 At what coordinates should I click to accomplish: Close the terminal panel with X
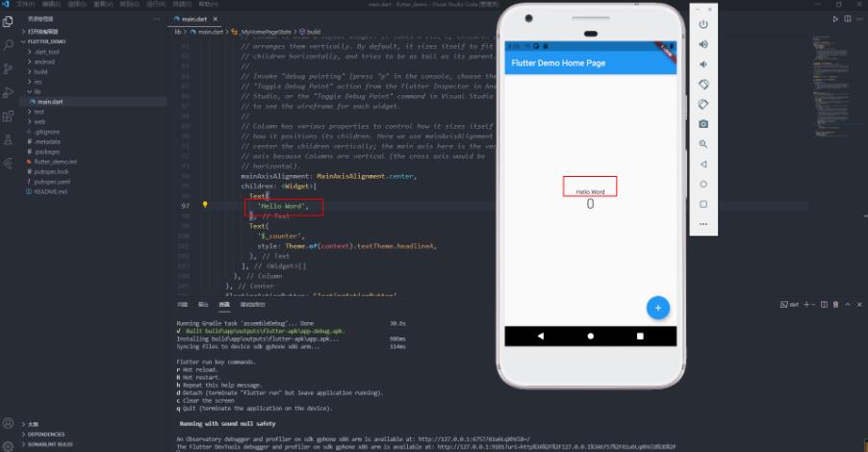click(x=859, y=304)
